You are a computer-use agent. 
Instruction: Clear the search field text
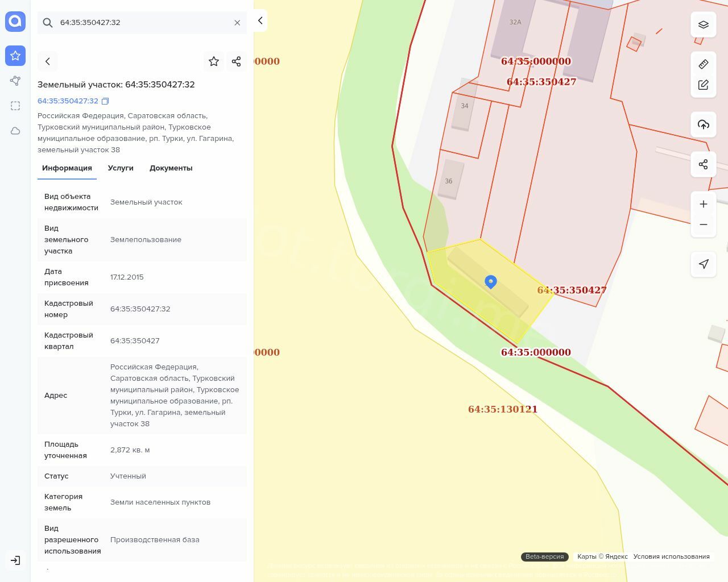pyautogui.click(x=237, y=23)
